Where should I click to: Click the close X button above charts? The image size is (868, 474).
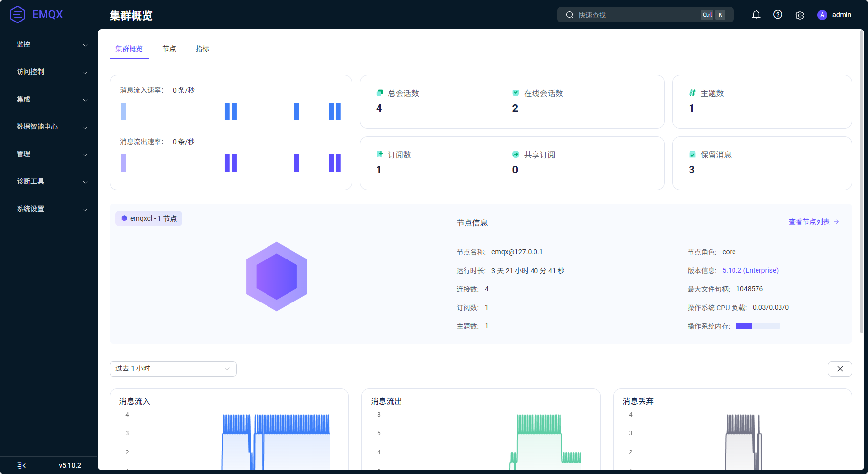coord(840,369)
